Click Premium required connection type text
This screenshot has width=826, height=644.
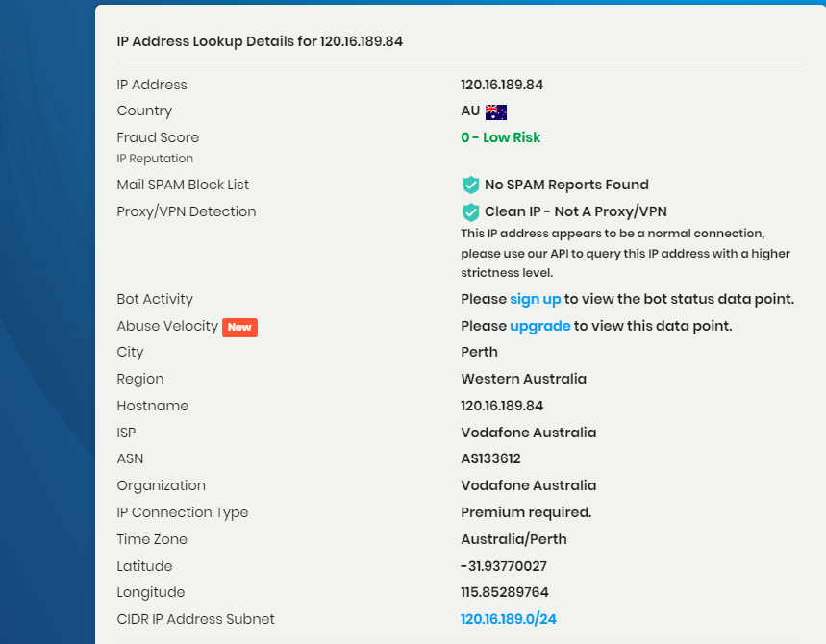526,512
